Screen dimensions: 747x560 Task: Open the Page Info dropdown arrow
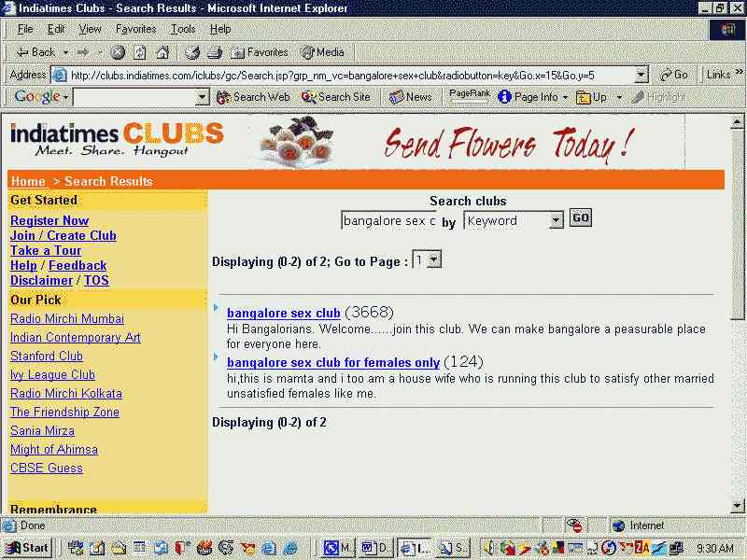click(x=565, y=97)
